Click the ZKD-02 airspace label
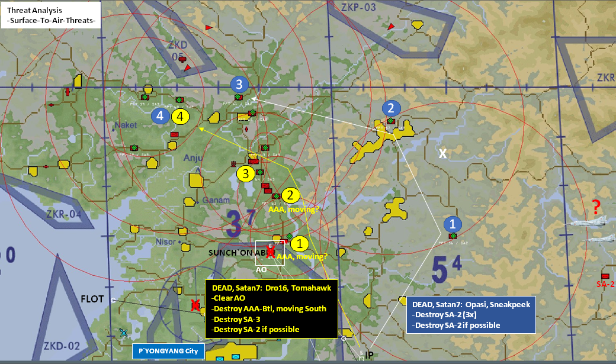The image size is (616, 364). pos(62,346)
